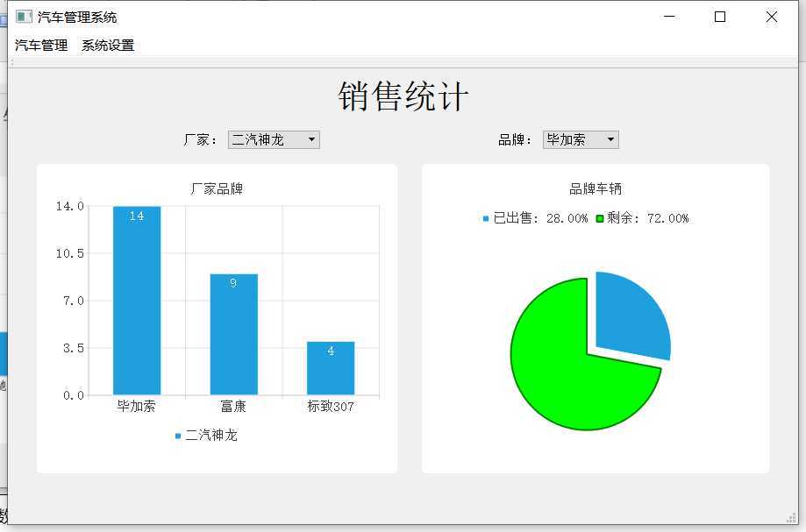This screenshot has height=532, width=806.
Task: Click the window resize grip in the corner
Action: [x=792, y=518]
